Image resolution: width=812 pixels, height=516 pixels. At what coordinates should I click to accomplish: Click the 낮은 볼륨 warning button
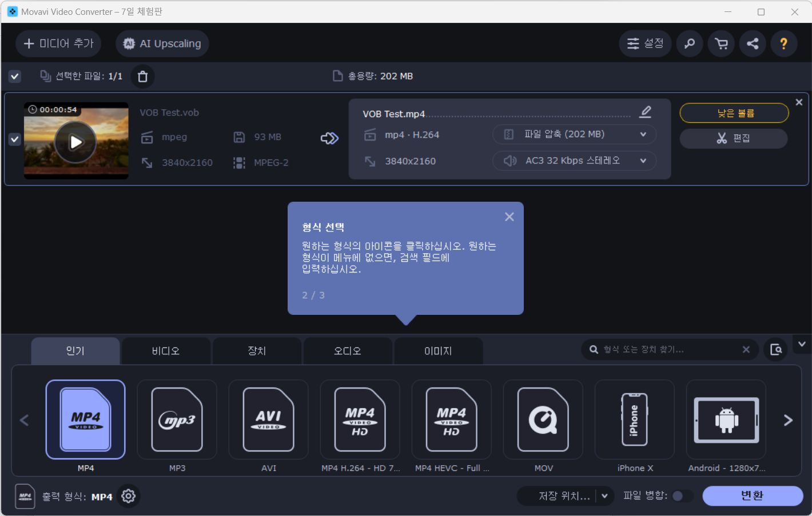point(734,113)
